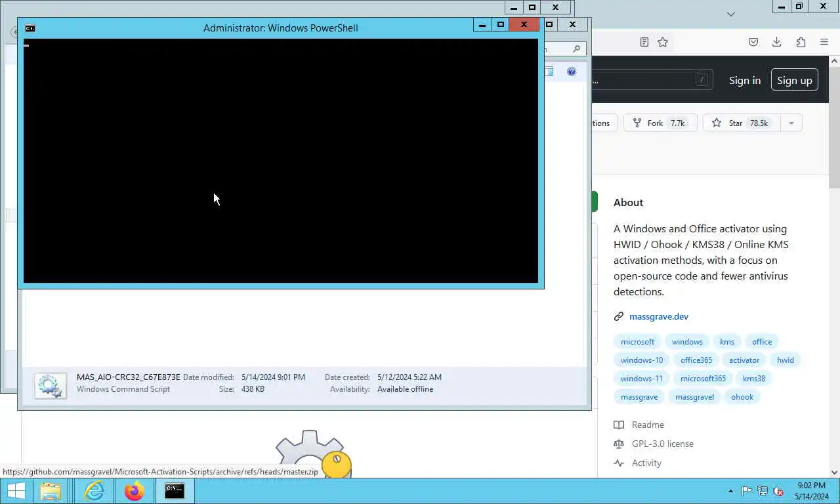Open Firefox downloads panel
This screenshot has height=504, width=840.
(776, 42)
